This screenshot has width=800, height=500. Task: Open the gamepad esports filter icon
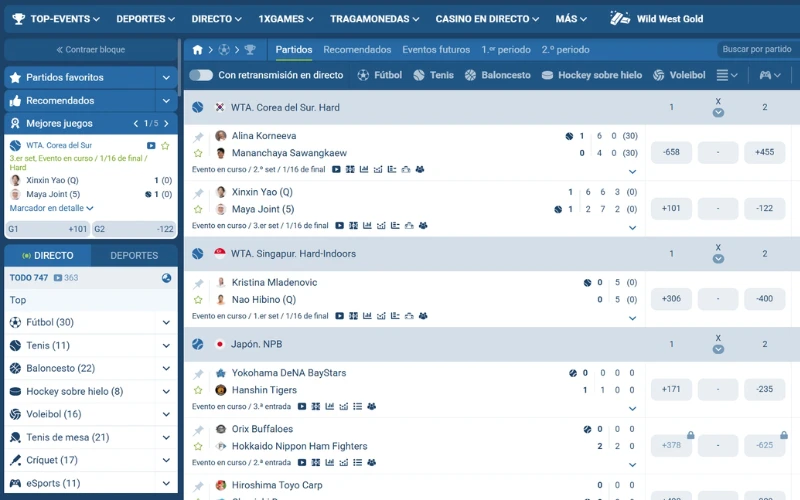pos(770,75)
